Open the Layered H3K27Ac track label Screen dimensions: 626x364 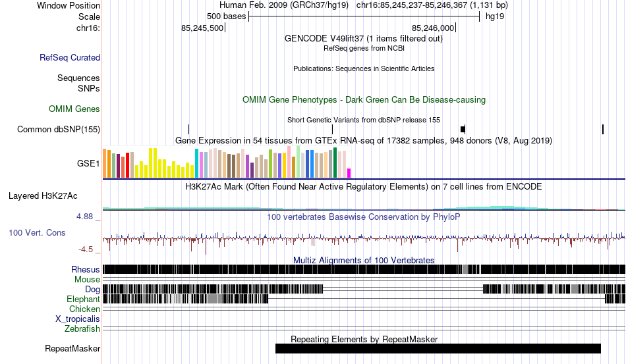coord(43,195)
